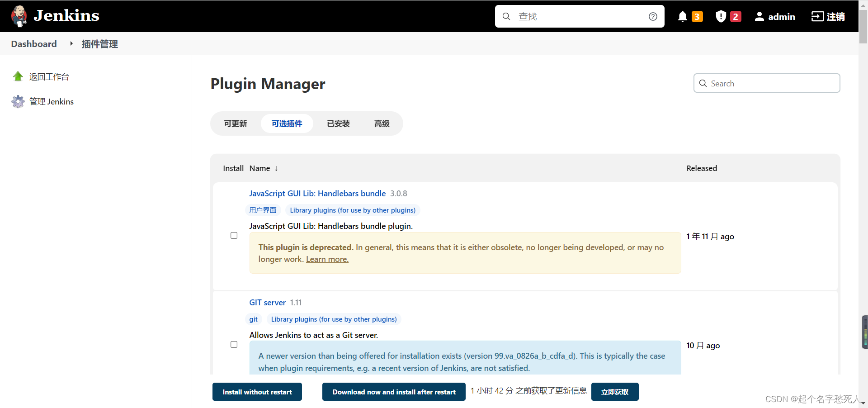Click the 用户界面 tag label
868x408 pixels.
click(263, 210)
